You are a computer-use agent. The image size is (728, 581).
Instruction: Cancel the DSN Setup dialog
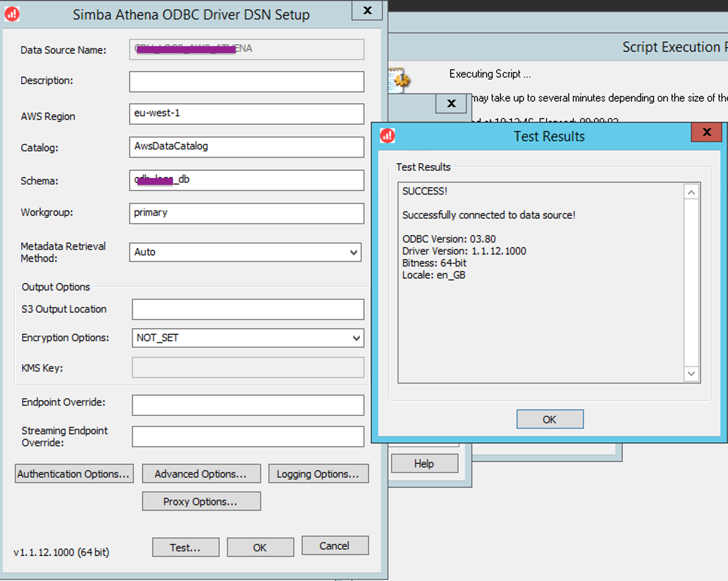335,545
